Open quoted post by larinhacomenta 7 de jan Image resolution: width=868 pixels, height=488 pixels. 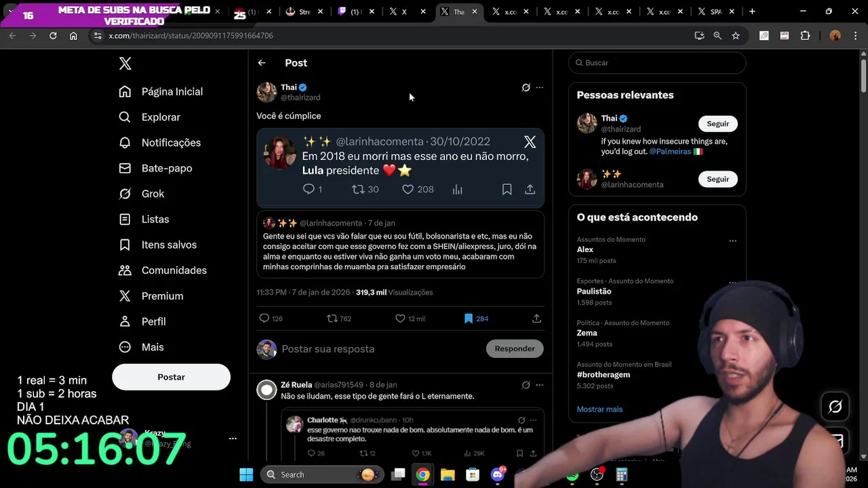point(400,244)
